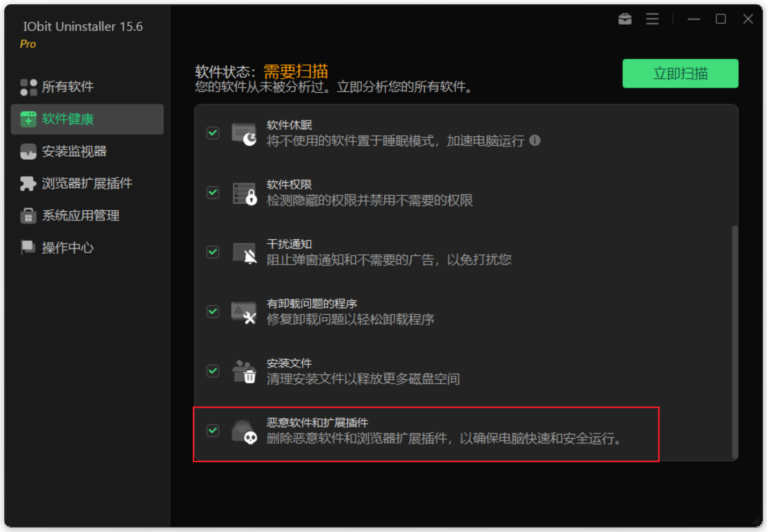Click the IObit Uninstaller 15.6 title

click(83, 26)
